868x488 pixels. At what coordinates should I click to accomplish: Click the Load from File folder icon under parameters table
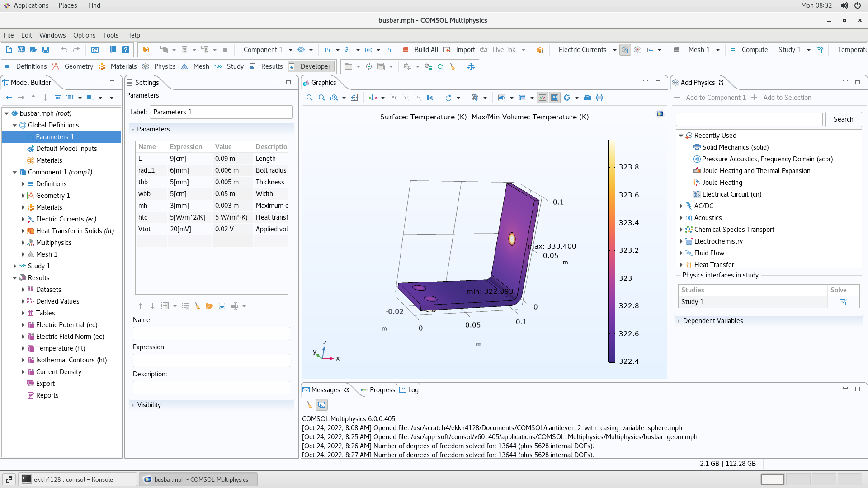tap(209, 306)
